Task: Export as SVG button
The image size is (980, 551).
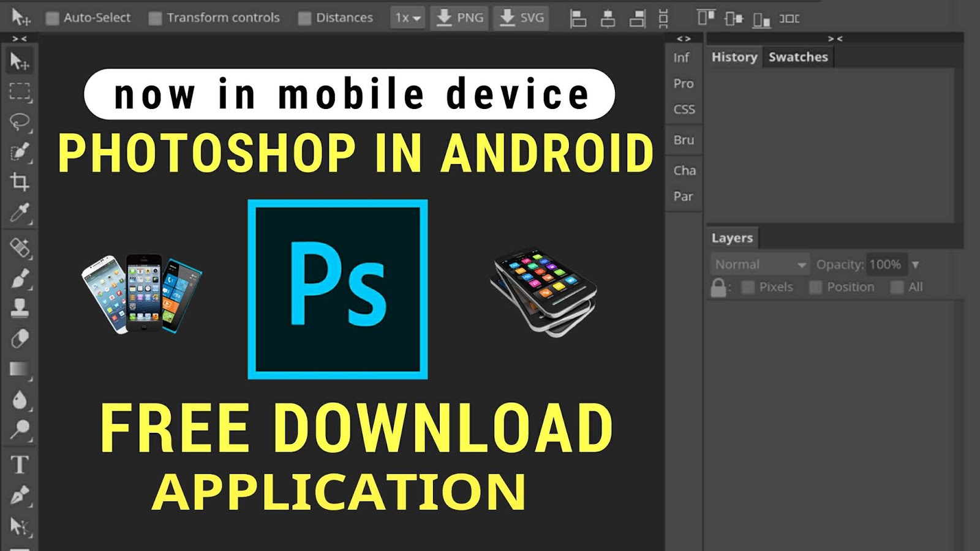Action: coord(522,18)
